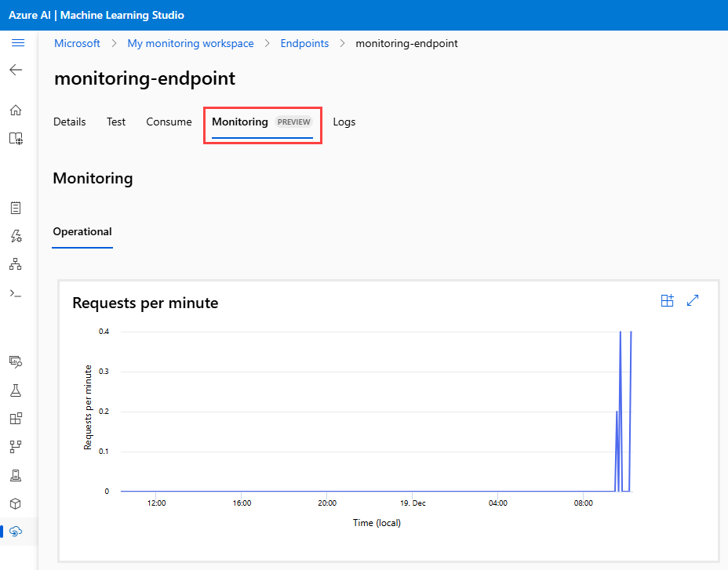This screenshot has width=728, height=570.
Task: Navigate to My monitoring workspace breadcrumb
Action: click(x=191, y=43)
